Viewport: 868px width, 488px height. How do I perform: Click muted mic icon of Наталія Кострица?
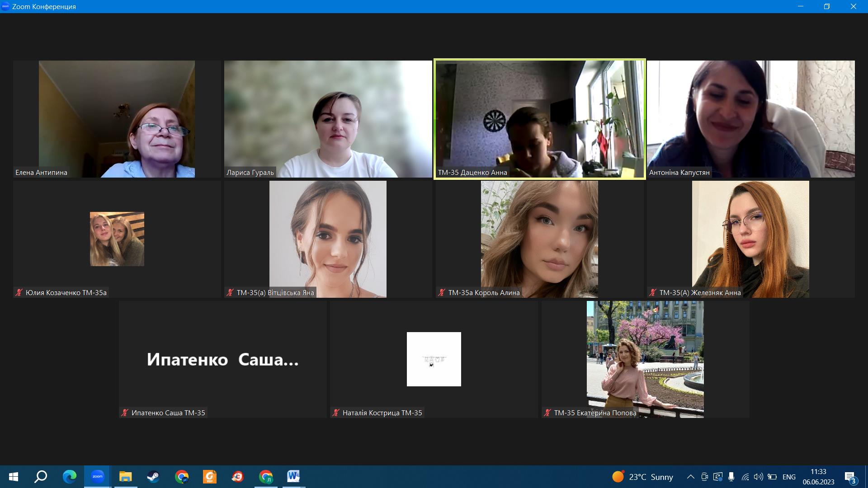[336, 413]
